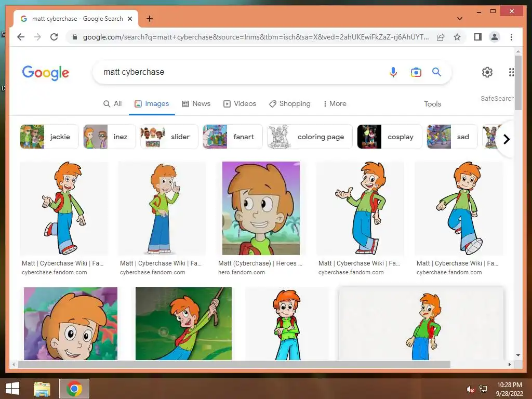Open a new browser tab
Screen dimensions: 532x399
(x=149, y=19)
